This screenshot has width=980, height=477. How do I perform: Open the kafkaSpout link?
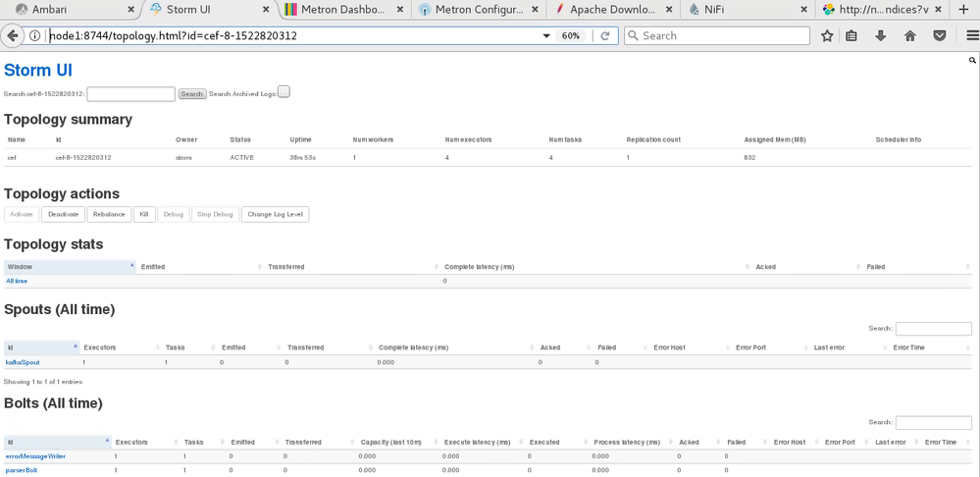coord(22,362)
